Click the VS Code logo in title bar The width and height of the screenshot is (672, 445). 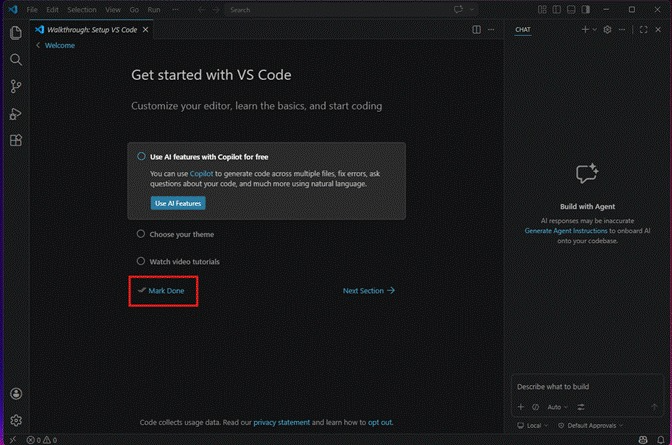(x=13, y=9)
